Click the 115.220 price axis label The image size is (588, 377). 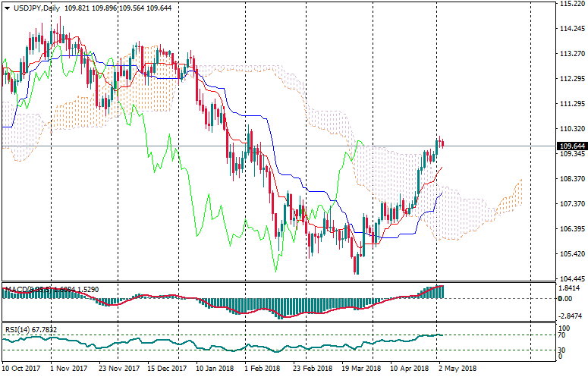pos(571,4)
